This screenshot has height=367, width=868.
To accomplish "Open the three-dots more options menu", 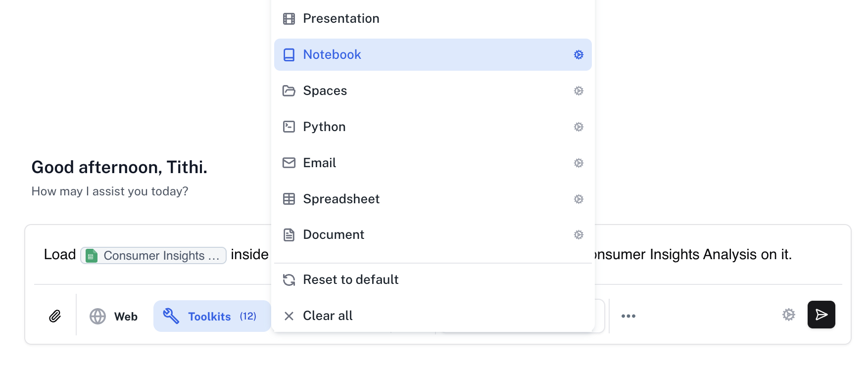I will (x=628, y=316).
